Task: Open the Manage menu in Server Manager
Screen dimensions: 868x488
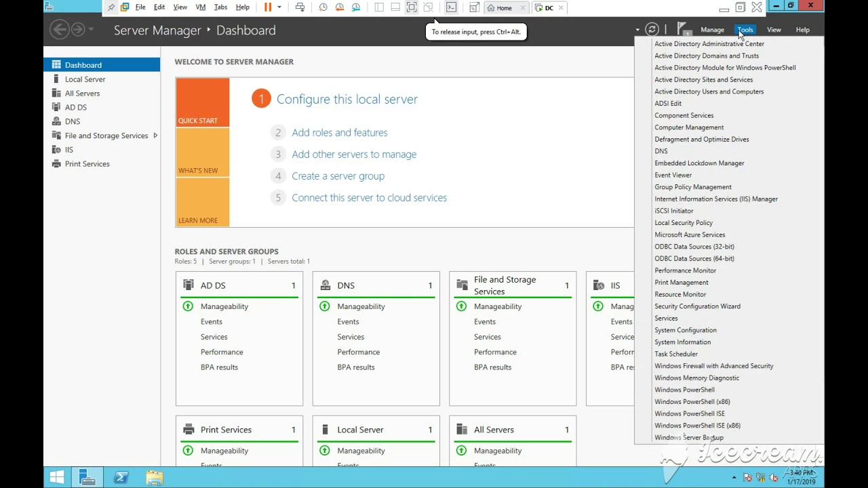Action: click(x=712, y=30)
